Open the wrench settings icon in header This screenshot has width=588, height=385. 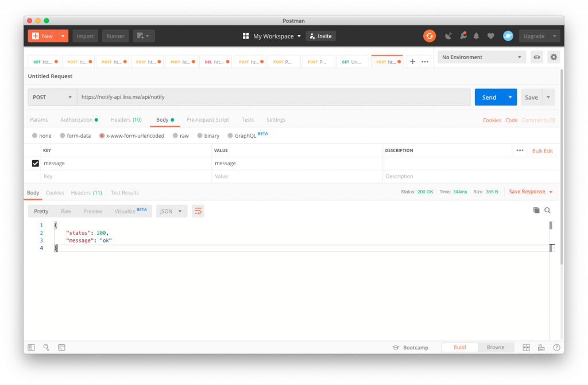click(x=463, y=36)
